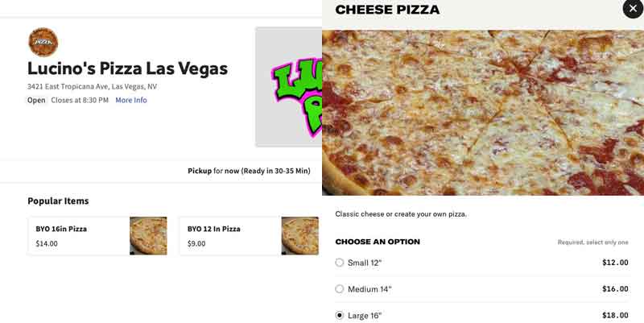
Task: Change the Pickup for now setting
Action: point(249,171)
